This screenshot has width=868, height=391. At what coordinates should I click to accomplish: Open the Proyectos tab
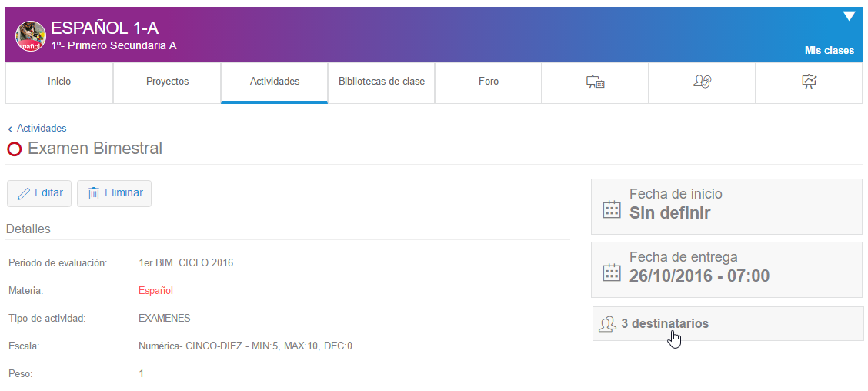point(167,82)
